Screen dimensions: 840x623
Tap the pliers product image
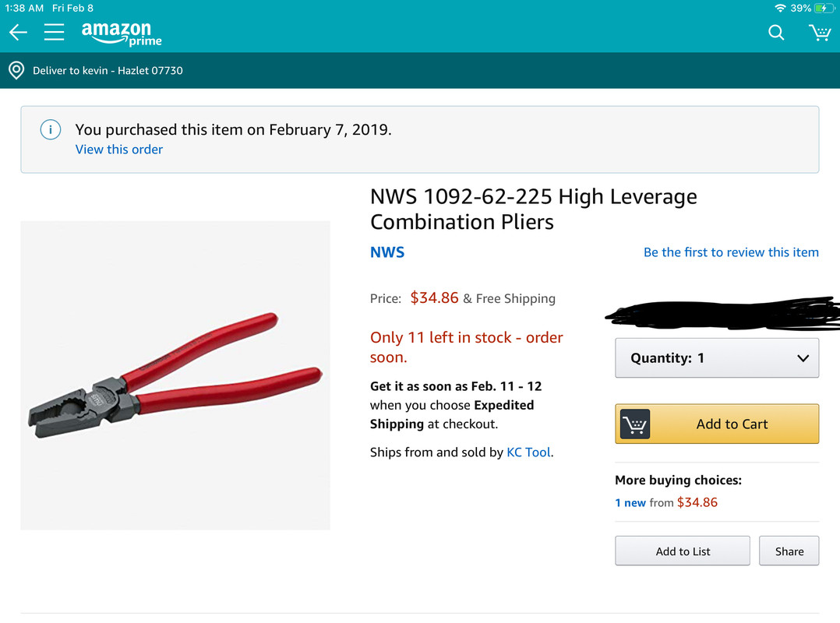pyautogui.click(x=175, y=375)
